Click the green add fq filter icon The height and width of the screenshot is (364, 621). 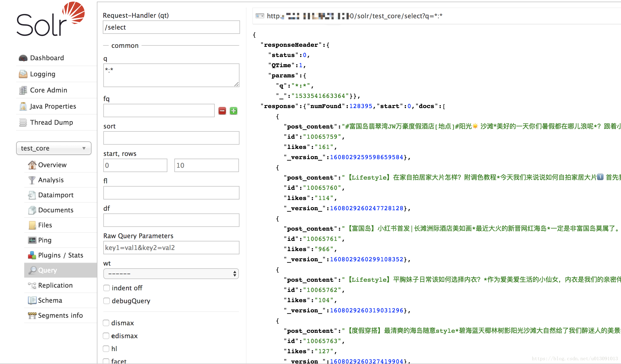coord(234,111)
